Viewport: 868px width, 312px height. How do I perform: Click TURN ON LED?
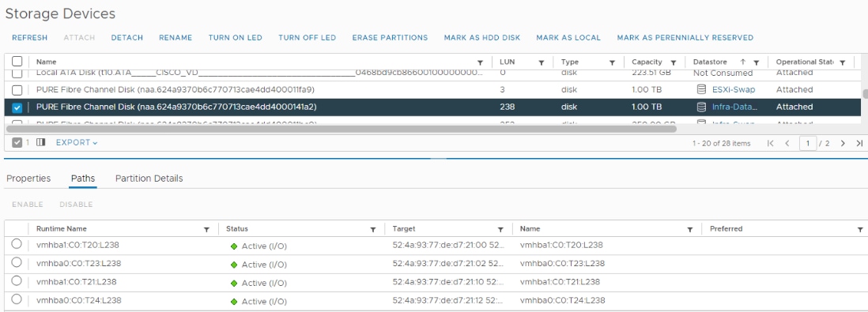236,38
